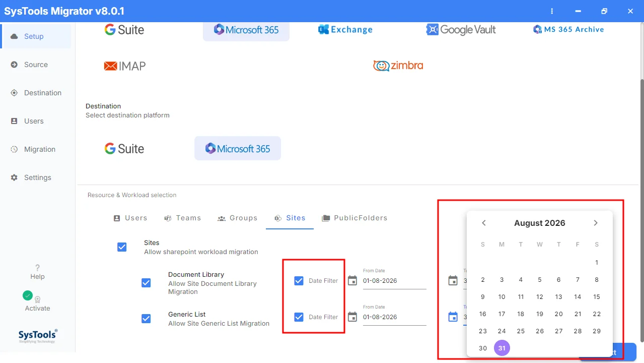This screenshot has height=363, width=644.
Task: Go to next month in calendar
Action: (596, 223)
